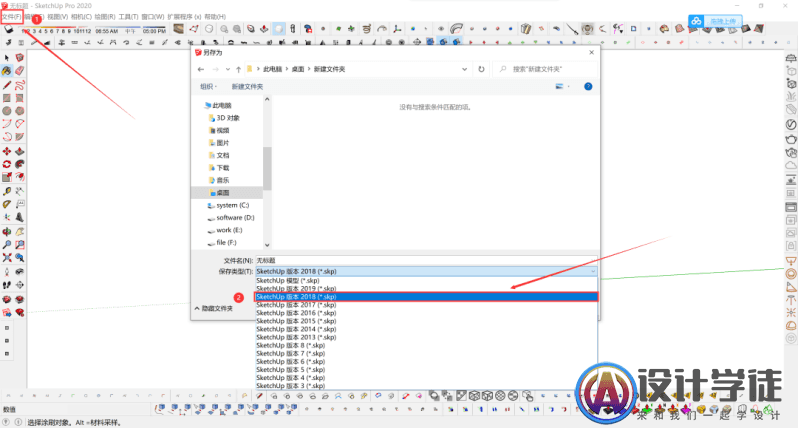Choose the Scale tool

(7, 177)
